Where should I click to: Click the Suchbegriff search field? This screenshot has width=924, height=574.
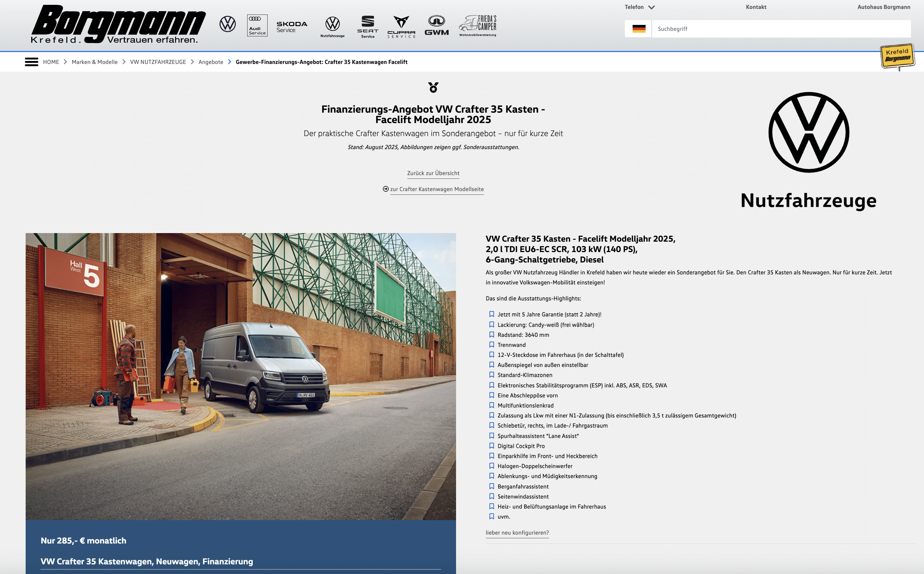coord(781,29)
